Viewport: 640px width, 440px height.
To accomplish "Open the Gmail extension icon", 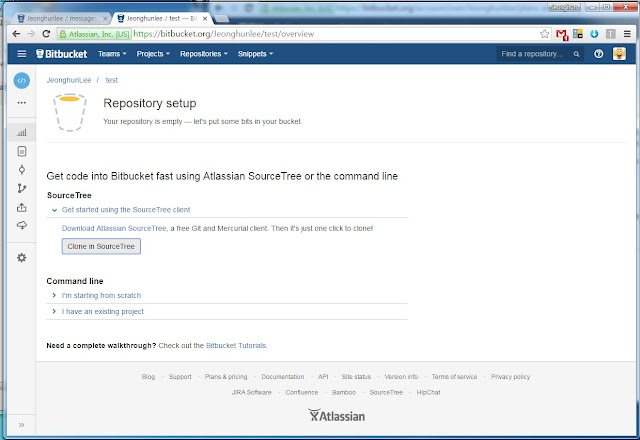I will tap(562, 34).
